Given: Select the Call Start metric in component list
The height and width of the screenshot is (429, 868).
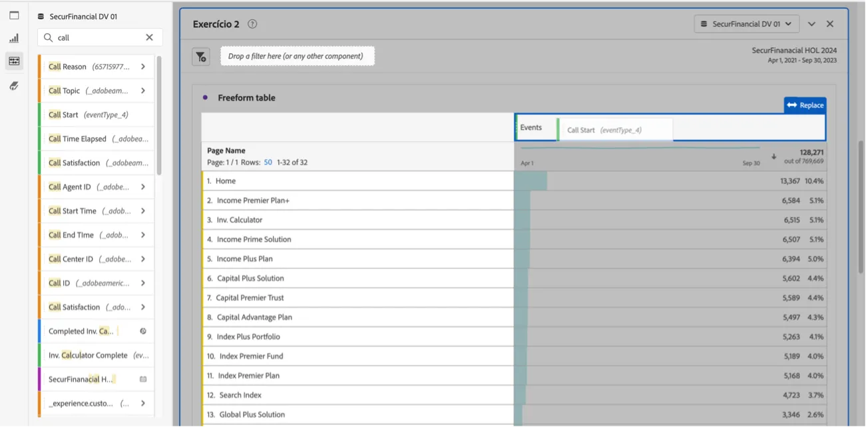Looking at the screenshot, I should 96,115.
